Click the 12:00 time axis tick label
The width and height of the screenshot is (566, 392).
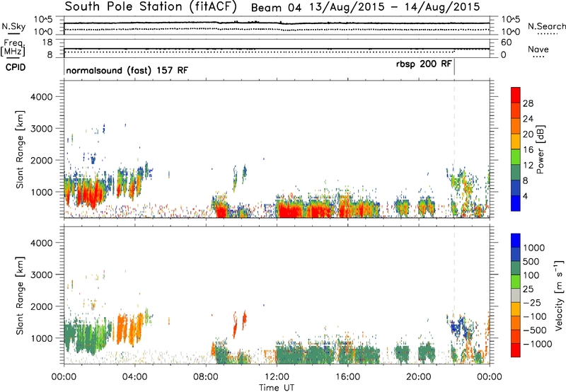click(277, 377)
